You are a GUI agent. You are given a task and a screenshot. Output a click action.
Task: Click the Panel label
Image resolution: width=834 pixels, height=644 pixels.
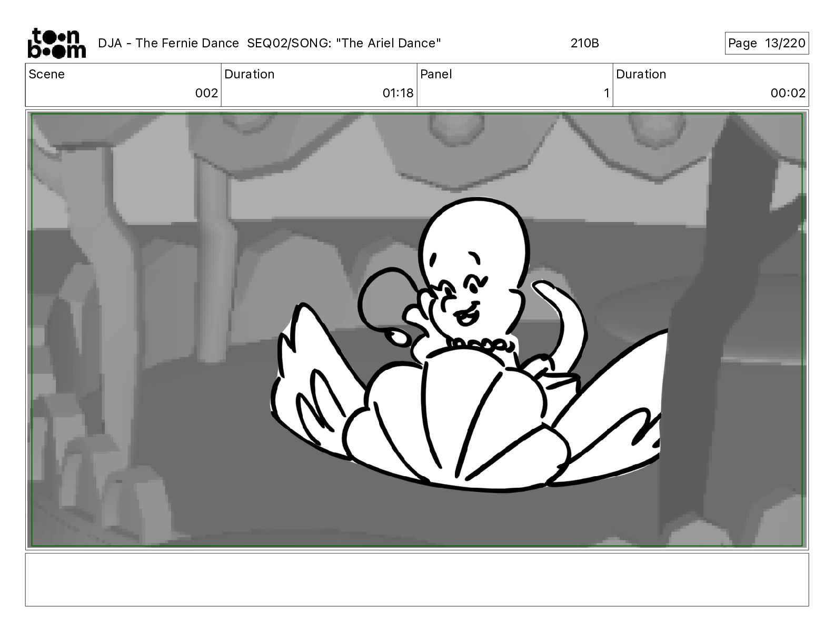[x=436, y=74]
